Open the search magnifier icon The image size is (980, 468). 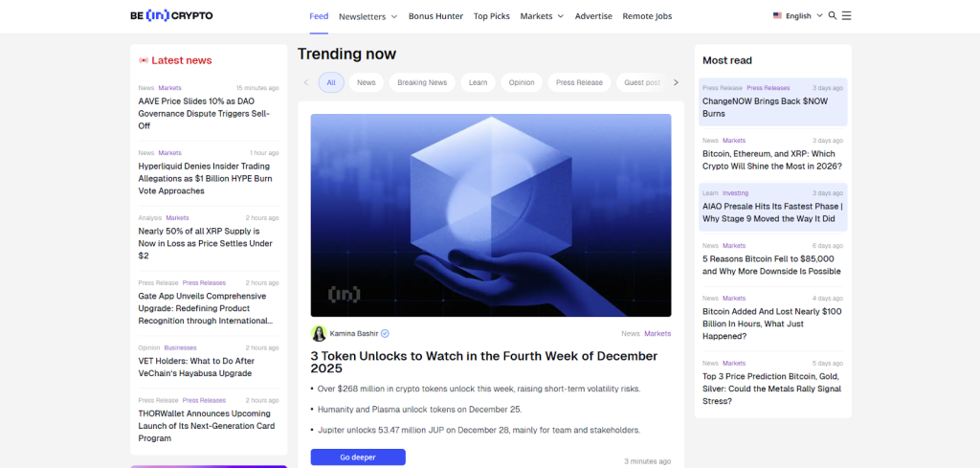coord(833,15)
